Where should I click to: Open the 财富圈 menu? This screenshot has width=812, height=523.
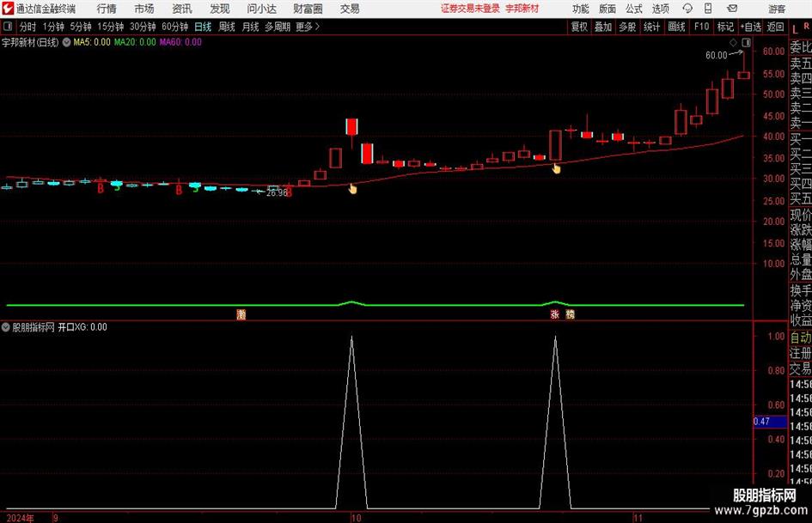point(308,9)
